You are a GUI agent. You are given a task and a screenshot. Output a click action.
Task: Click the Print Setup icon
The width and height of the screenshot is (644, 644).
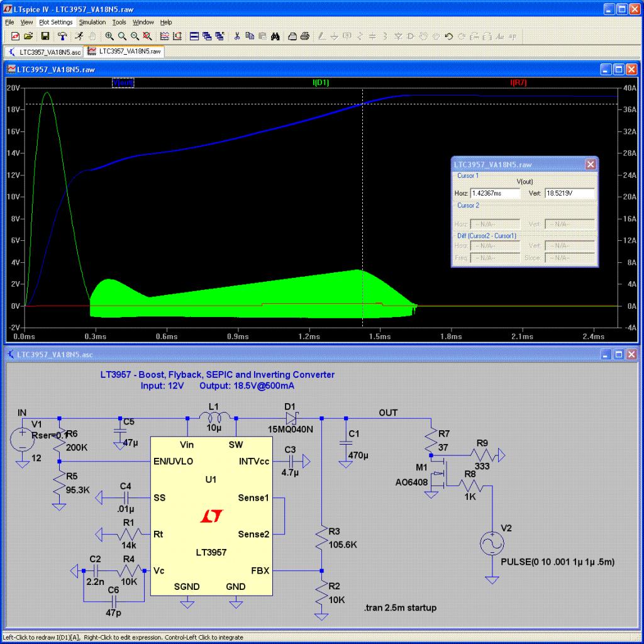[292, 36]
